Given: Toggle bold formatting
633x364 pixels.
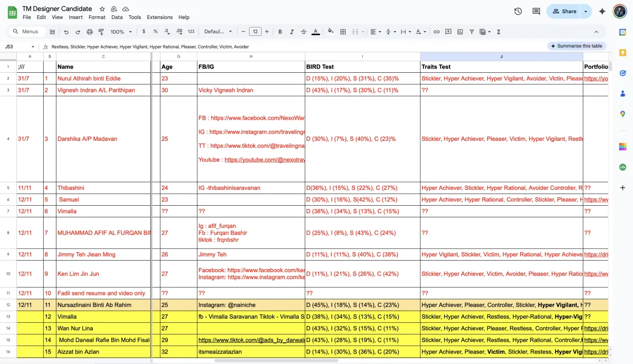Looking at the screenshot, I should pyautogui.click(x=280, y=32).
